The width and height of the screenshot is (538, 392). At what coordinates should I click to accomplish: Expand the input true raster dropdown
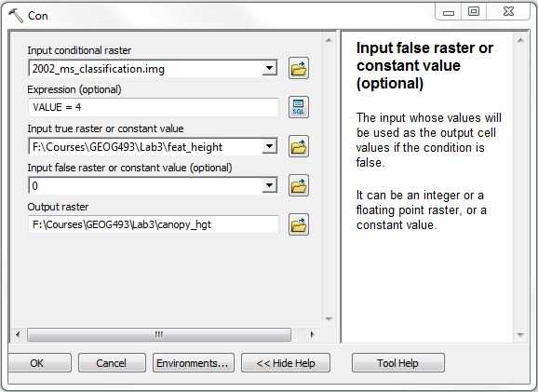pos(270,147)
